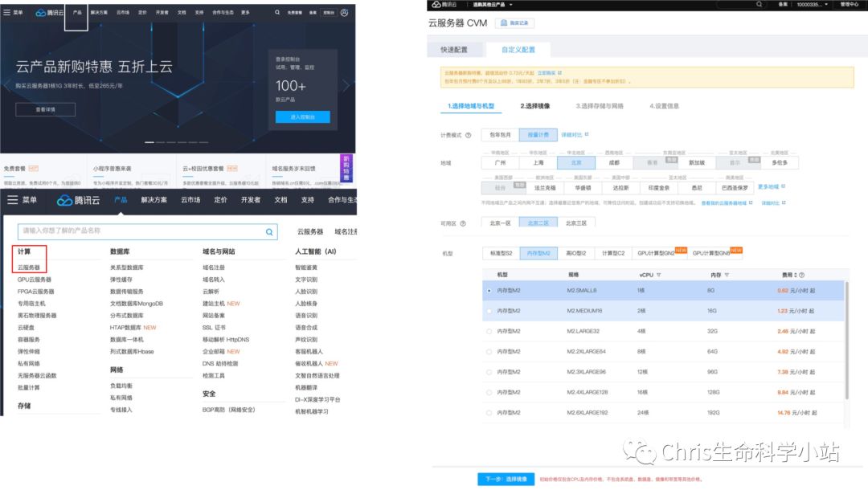Open the user avatar icon in the homepage header
Image resolution: width=868 pixels, height=490 pixels.
[344, 12]
